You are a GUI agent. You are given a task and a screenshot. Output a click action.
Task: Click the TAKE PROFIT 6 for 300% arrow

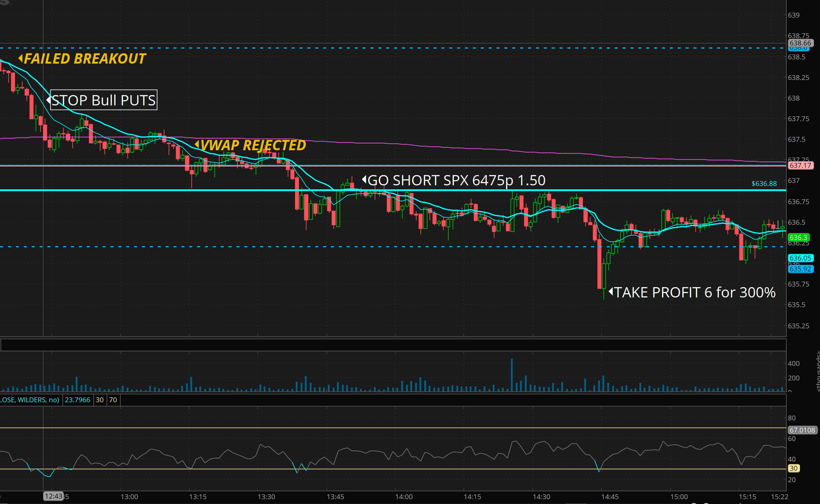click(611, 292)
